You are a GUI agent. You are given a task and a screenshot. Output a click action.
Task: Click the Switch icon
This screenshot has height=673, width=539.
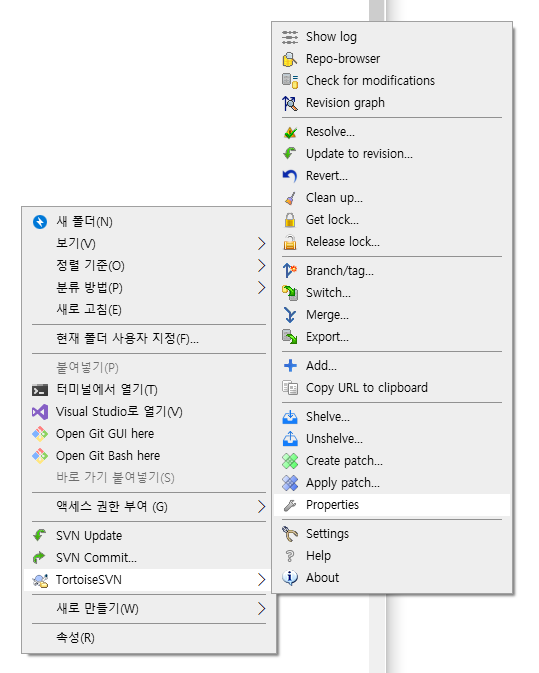(290, 293)
